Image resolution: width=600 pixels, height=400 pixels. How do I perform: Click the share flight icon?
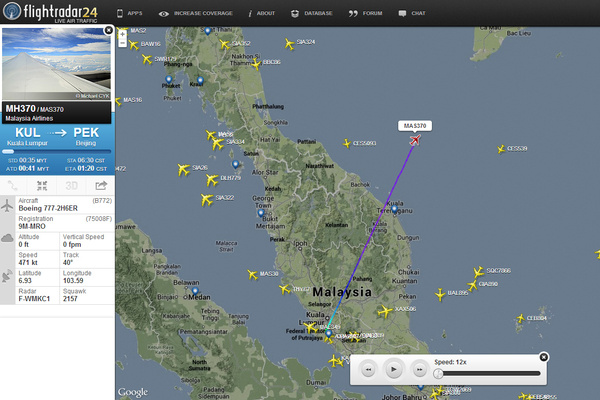click(x=101, y=185)
